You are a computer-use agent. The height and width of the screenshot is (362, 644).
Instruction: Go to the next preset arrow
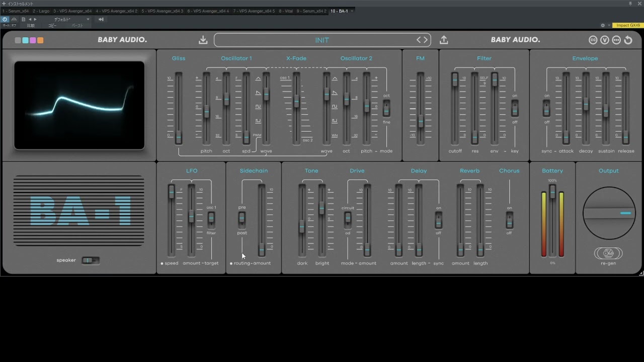coord(426,40)
